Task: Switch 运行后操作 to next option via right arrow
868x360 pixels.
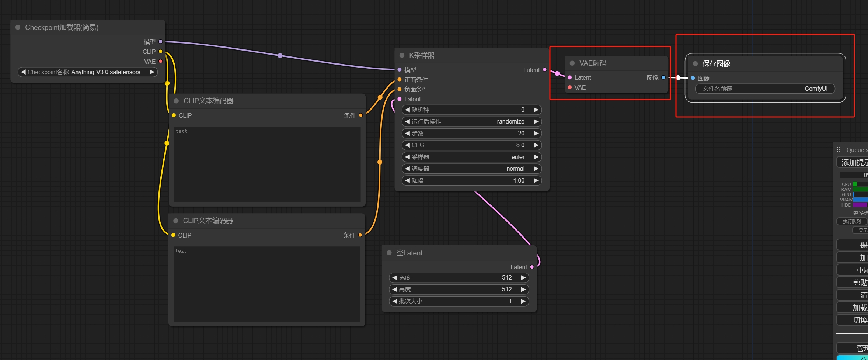Action: [536, 121]
